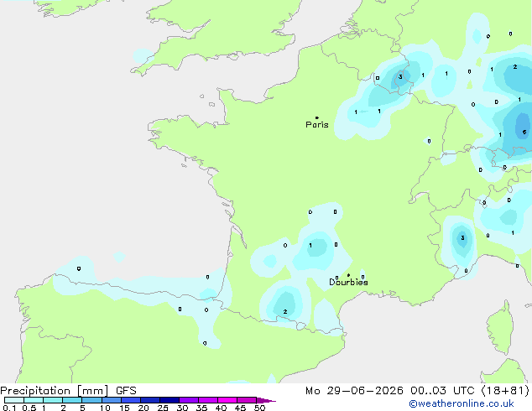Click the forecast date Mo 29-06-2026 text

355,391
